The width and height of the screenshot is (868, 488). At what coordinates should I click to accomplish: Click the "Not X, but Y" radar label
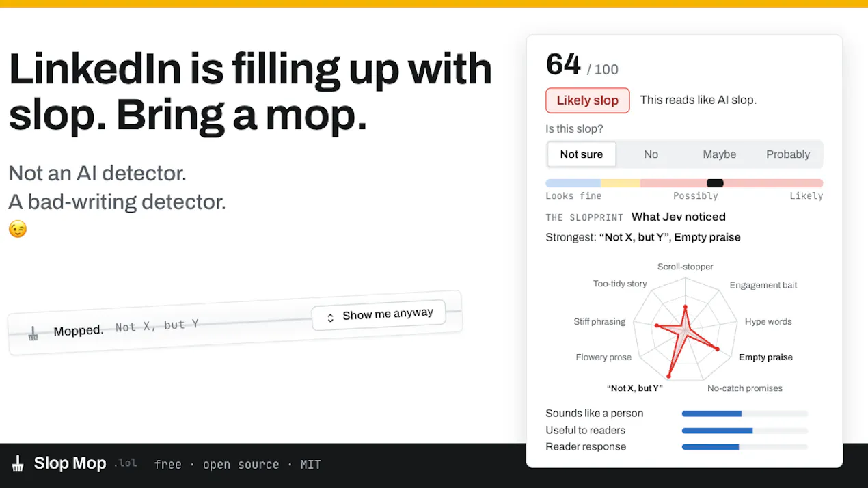[x=635, y=388]
